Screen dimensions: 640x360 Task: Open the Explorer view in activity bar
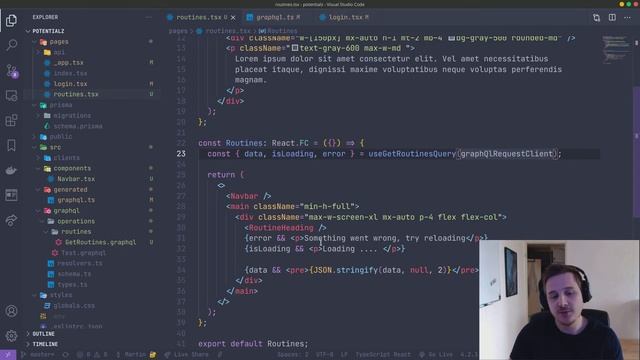pos(11,20)
